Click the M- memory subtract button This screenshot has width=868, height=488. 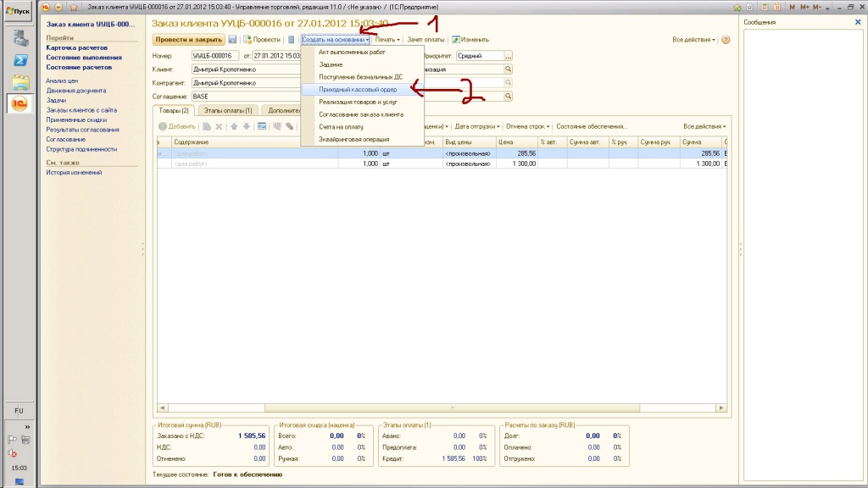pyautogui.click(x=817, y=7)
